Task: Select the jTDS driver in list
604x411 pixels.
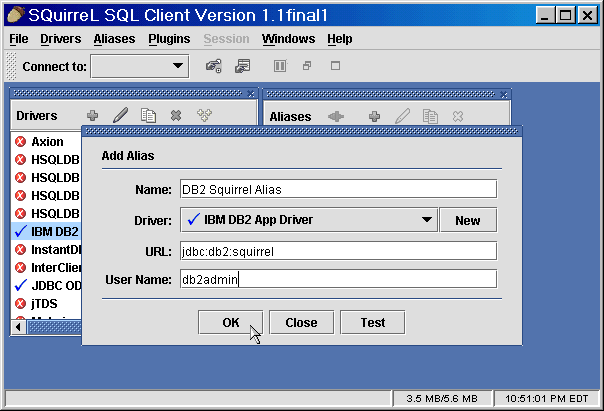Action: 47,304
